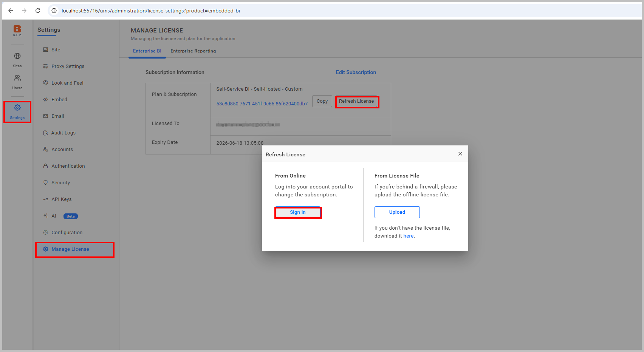The image size is (644, 352).
Task: Select the Enterprise BI tab
Action: 147,51
